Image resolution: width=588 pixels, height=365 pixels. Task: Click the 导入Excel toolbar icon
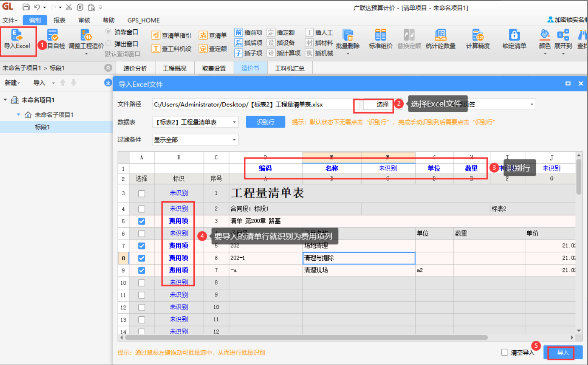pyautogui.click(x=17, y=40)
